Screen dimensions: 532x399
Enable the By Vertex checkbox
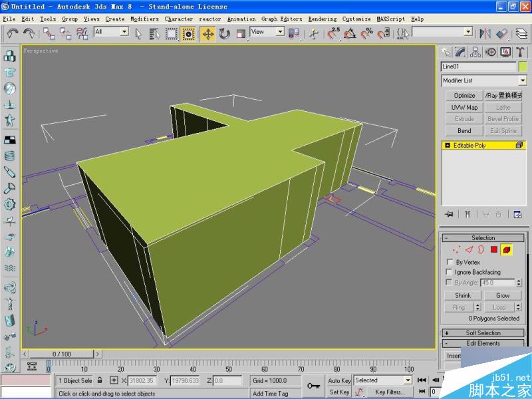(x=450, y=262)
